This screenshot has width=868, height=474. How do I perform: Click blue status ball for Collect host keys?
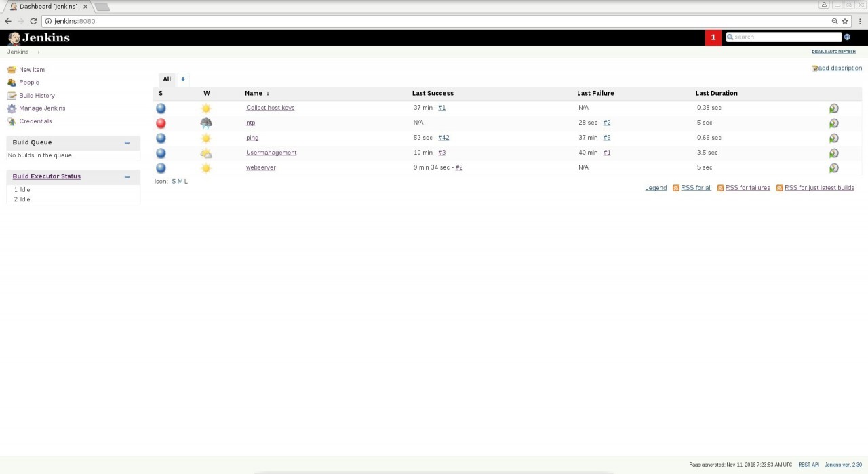pyautogui.click(x=161, y=108)
